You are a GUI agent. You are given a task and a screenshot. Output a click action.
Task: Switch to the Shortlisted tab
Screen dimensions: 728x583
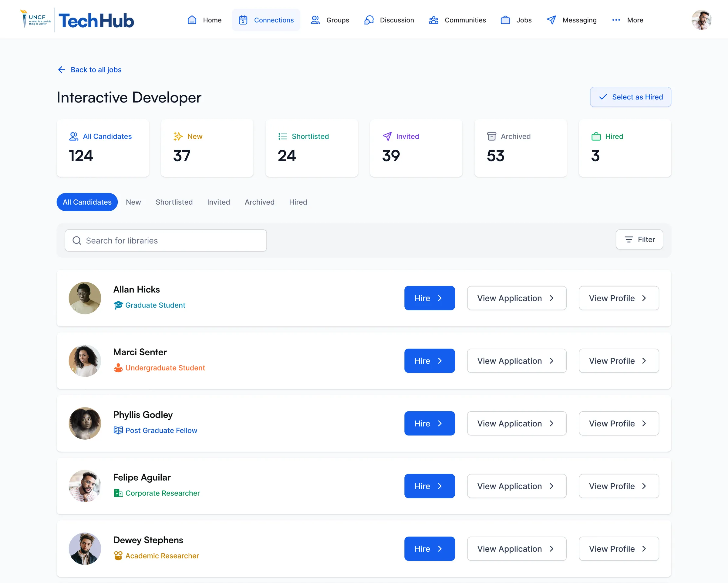[x=174, y=202]
